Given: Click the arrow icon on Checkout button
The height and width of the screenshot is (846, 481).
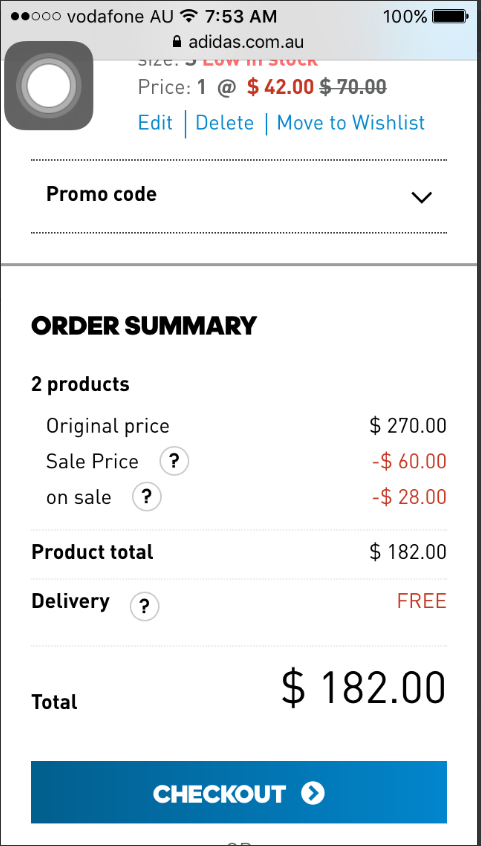Looking at the screenshot, I should click(x=313, y=793).
